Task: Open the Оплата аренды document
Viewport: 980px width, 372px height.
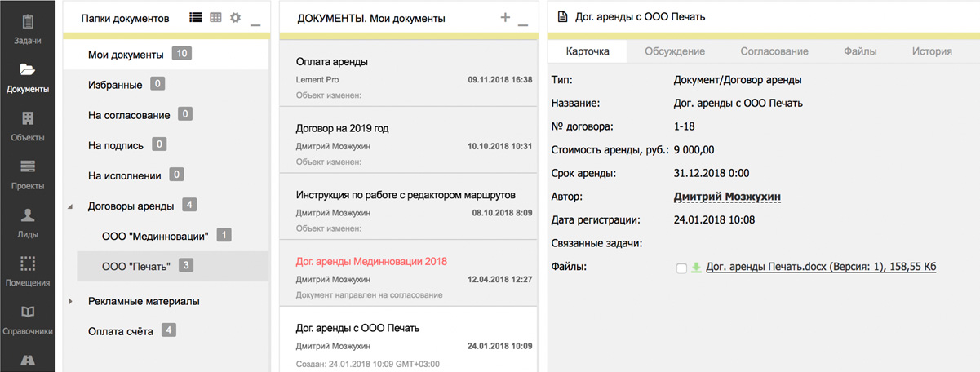Action: click(408, 73)
